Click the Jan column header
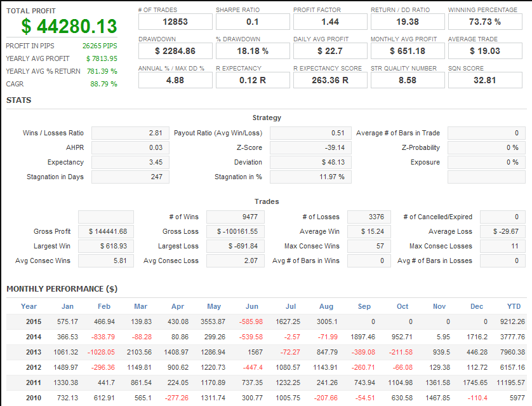 coord(67,306)
